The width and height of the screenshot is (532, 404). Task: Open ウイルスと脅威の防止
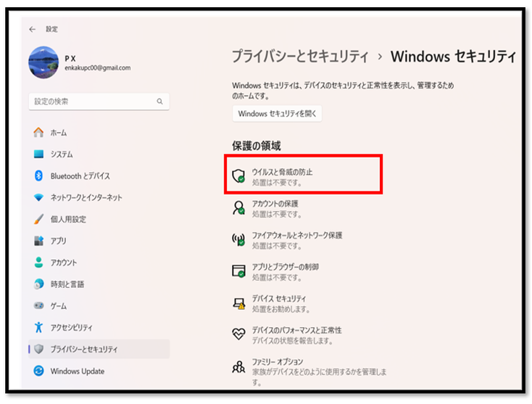(303, 176)
